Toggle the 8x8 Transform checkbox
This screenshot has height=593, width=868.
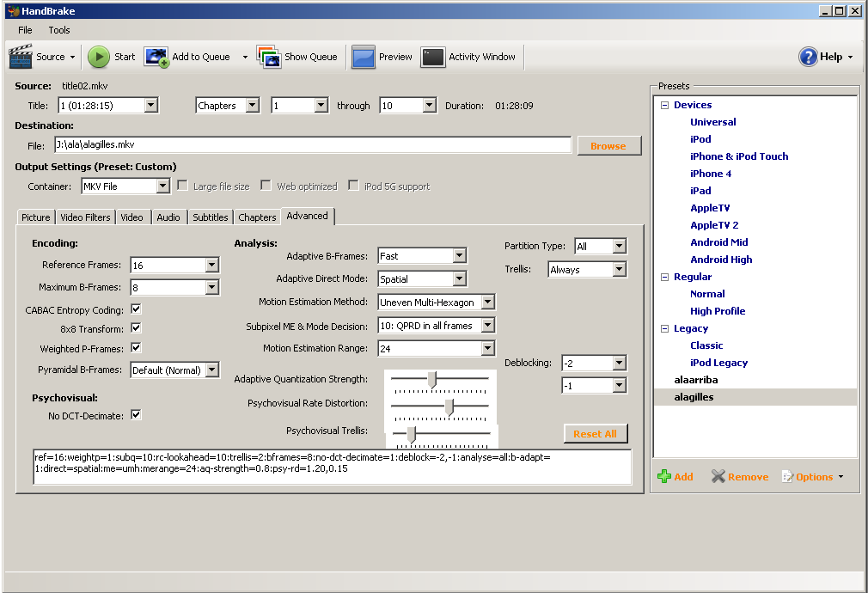click(136, 327)
